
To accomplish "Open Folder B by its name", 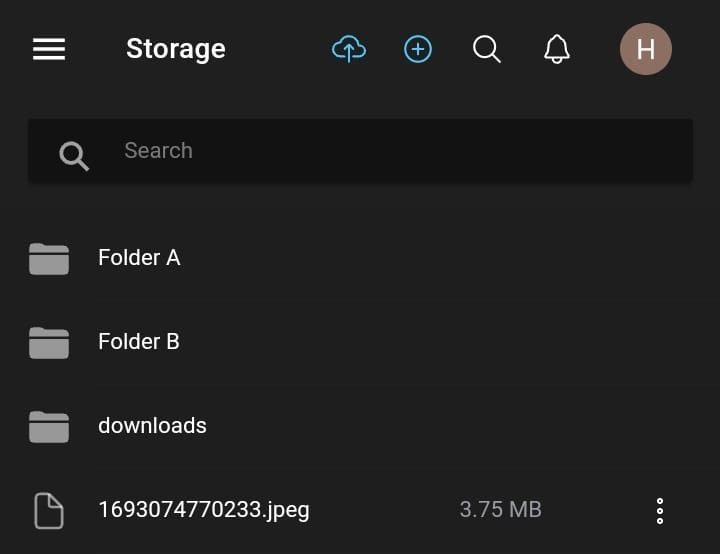I will tap(139, 342).
